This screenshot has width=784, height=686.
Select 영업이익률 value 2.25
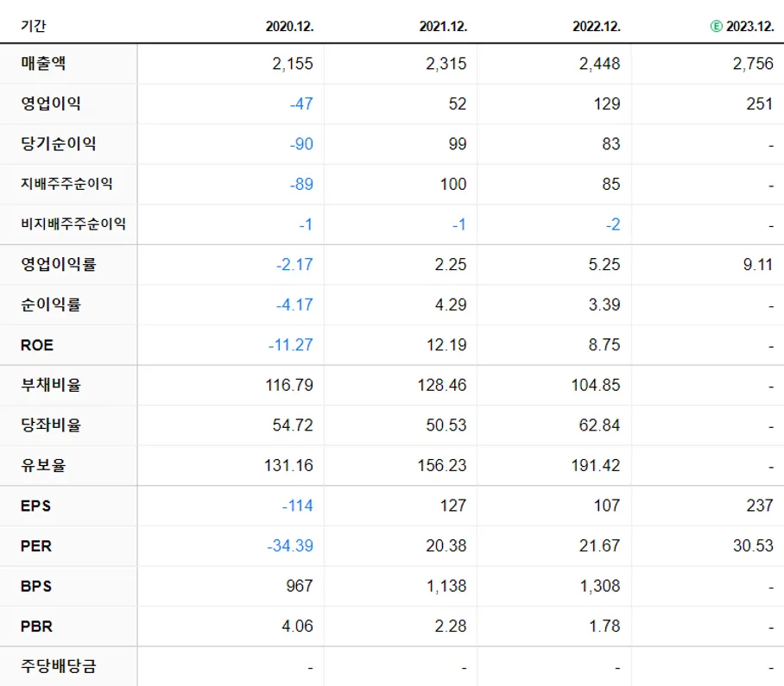click(x=451, y=264)
